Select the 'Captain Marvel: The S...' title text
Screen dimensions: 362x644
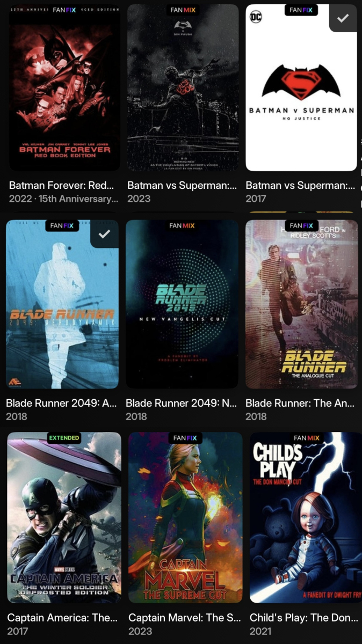(x=185, y=618)
